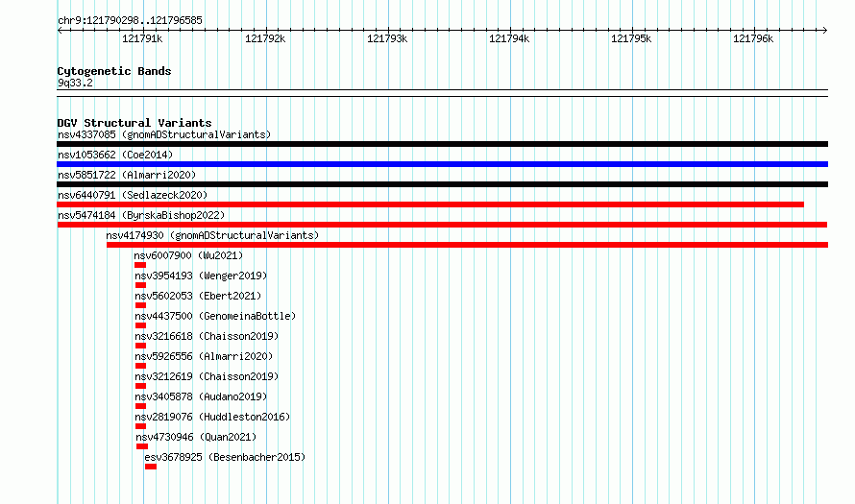Screen dimensions: 855x504
Task: Open the nsv6440791 (Sedlazeck2020) label
Action: coord(133,195)
